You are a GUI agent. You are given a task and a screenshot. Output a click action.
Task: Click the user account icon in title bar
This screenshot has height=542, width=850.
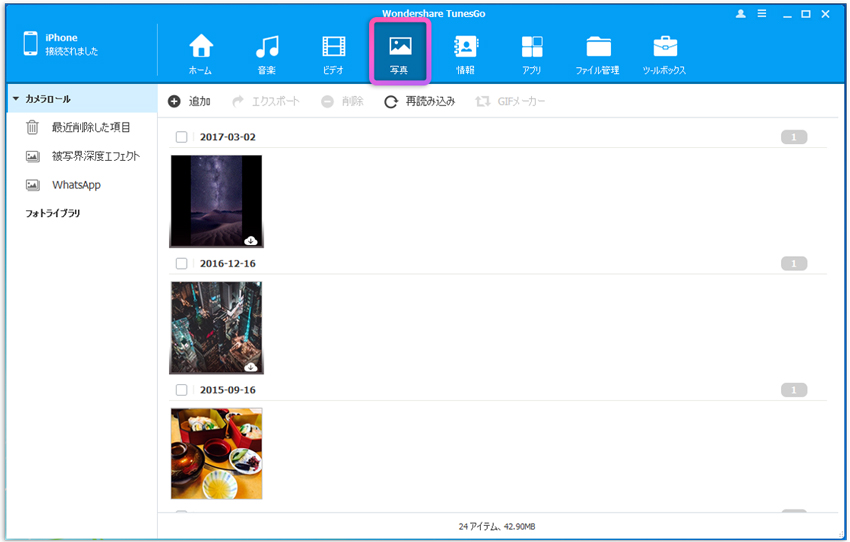[740, 14]
